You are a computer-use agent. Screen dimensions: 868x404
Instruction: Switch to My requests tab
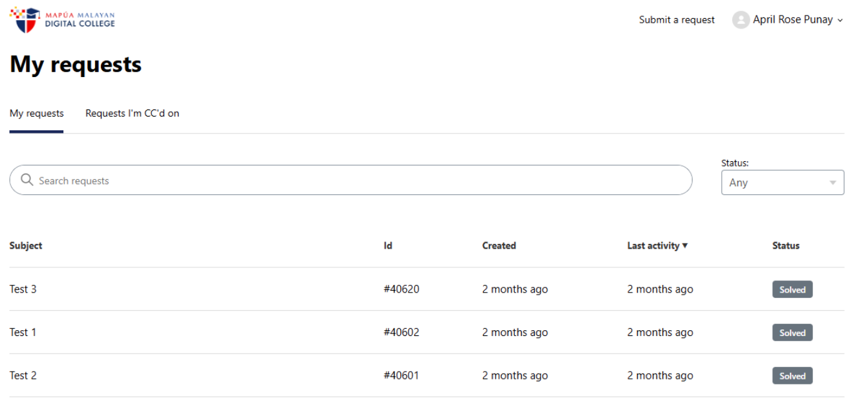point(36,113)
